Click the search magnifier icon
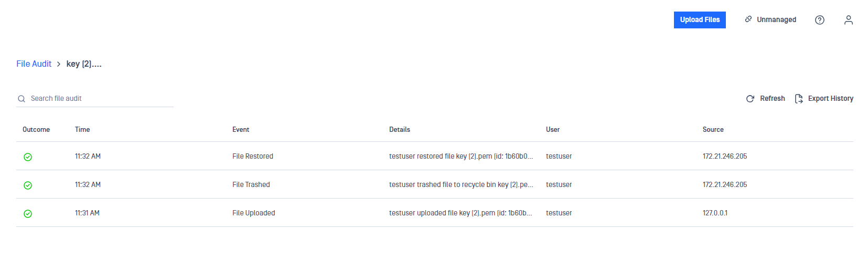 pos(22,99)
